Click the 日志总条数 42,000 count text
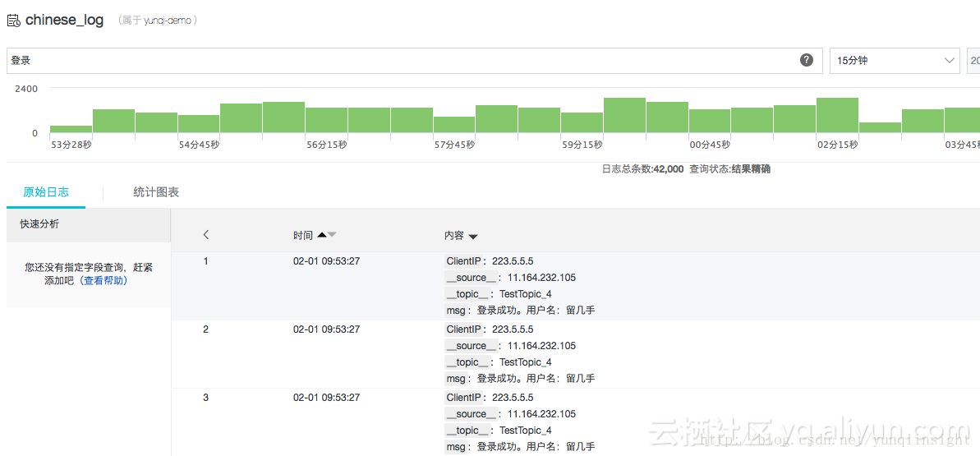Viewport: 980px width, 456px height. pyautogui.click(x=642, y=169)
